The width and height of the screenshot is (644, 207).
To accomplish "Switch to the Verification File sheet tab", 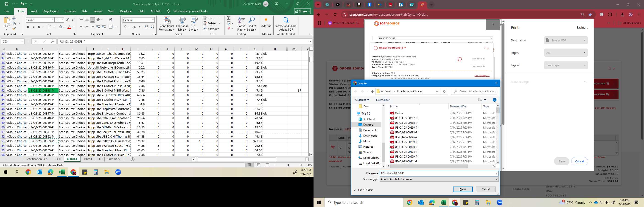I will click(37, 159).
